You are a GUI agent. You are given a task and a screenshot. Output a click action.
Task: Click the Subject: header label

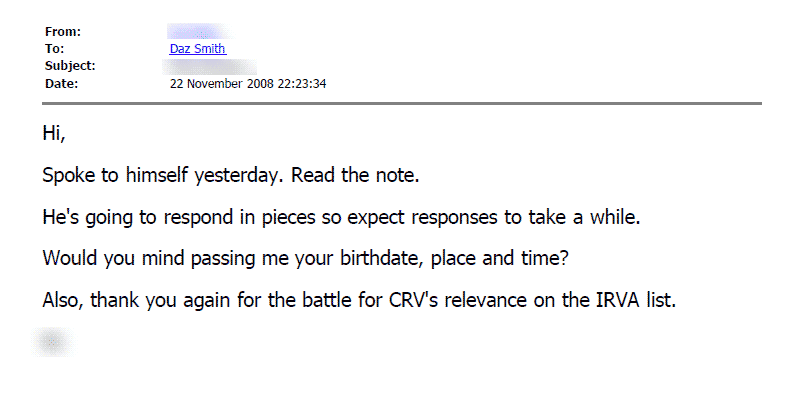point(70,66)
